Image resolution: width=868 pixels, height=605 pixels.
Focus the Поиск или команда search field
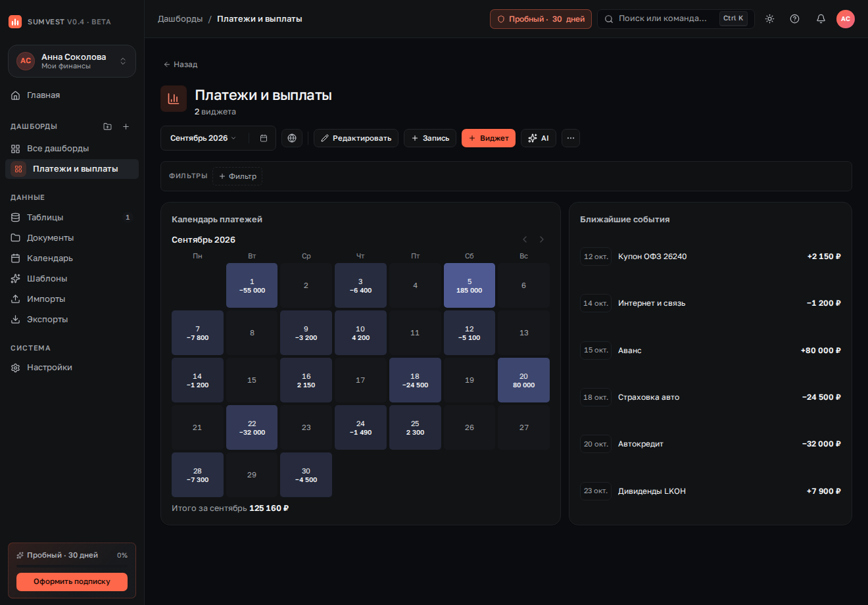675,19
